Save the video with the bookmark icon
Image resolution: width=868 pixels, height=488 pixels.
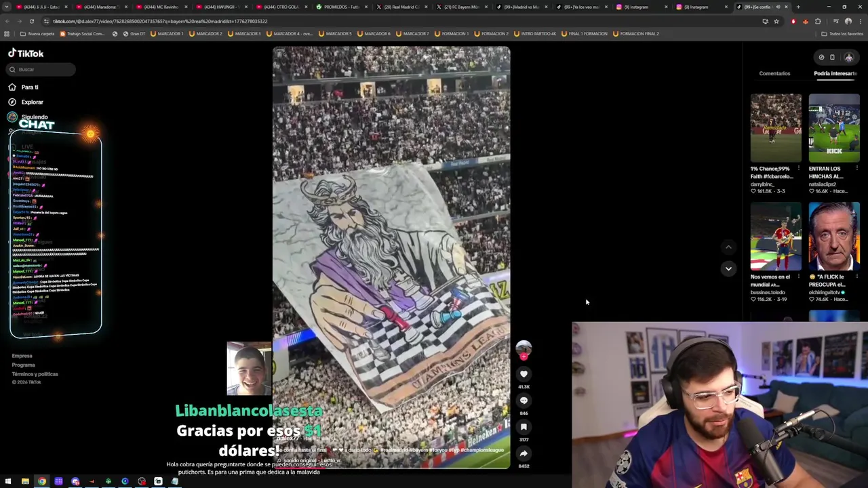point(524,427)
